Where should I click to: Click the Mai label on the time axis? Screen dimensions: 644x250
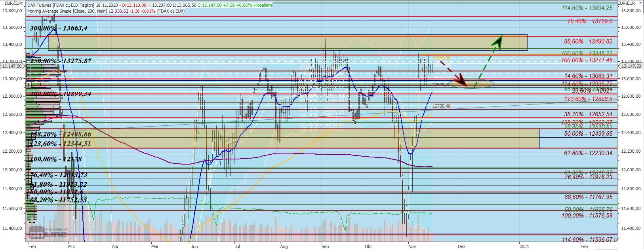click(155, 246)
